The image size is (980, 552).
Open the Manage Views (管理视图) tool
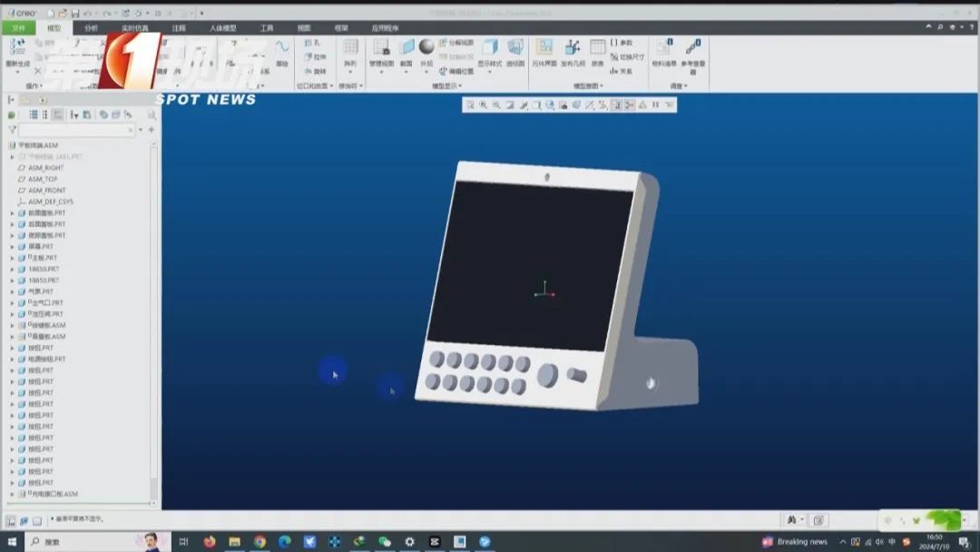point(381,51)
